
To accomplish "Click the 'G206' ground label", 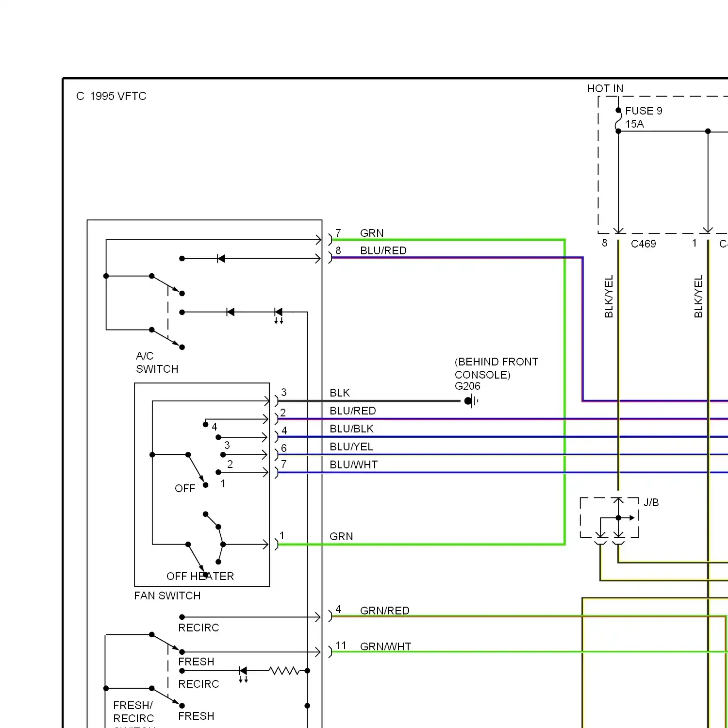I will click(x=467, y=386).
